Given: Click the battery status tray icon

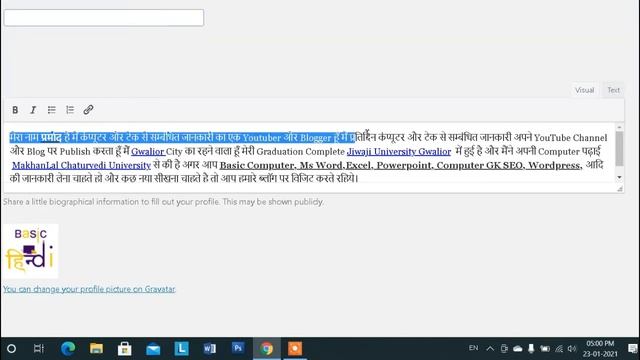Looking at the screenshot, I should (545, 349).
